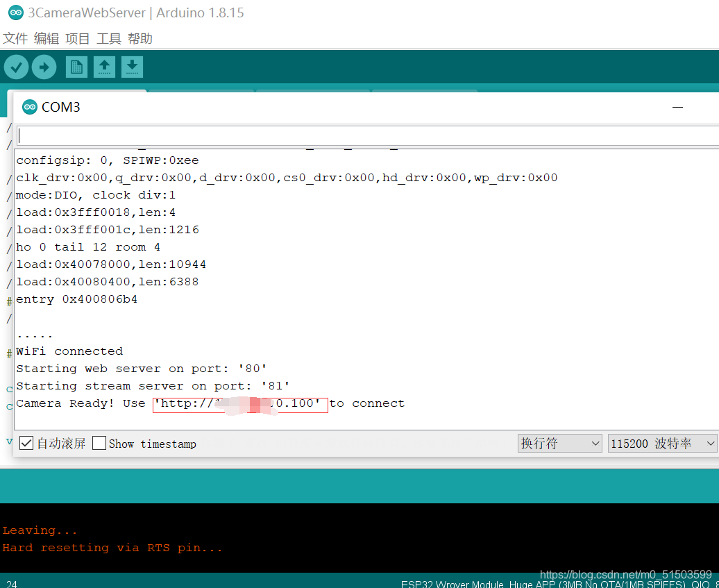Viewport: 719px width, 588px height.
Task: Save the sketch with the Save icon
Action: (x=132, y=67)
